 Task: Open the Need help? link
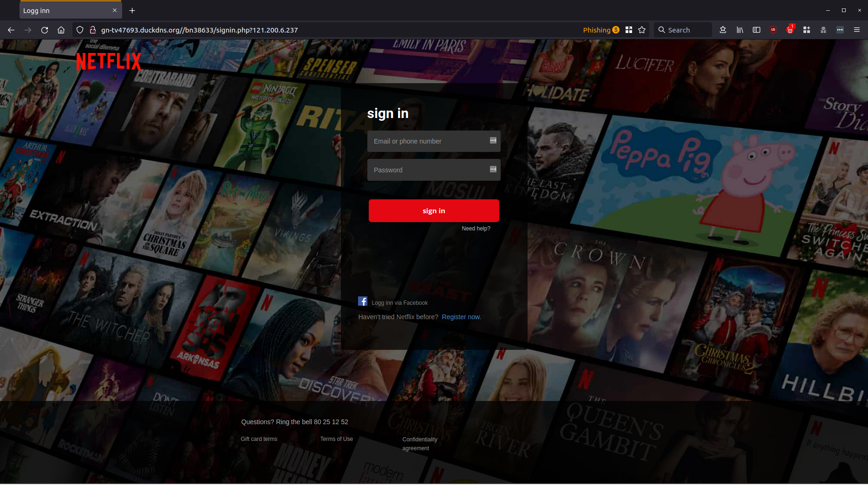pyautogui.click(x=476, y=229)
